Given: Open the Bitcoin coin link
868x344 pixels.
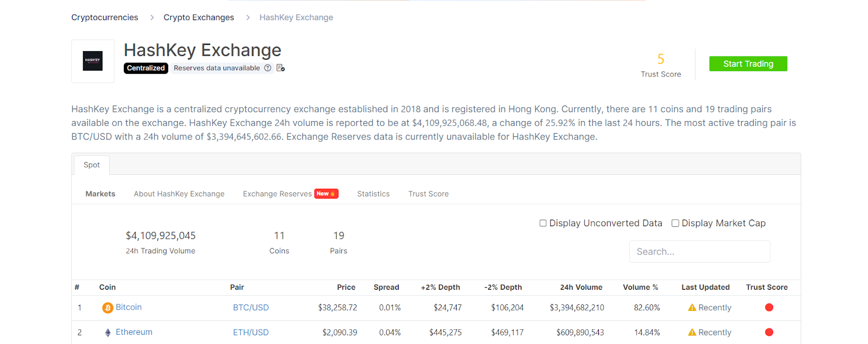Looking at the screenshot, I should point(129,307).
